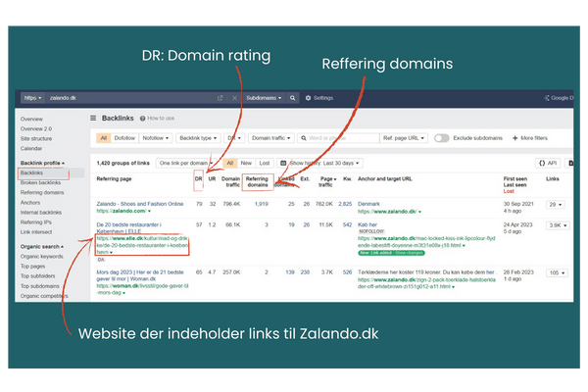Open Referring domains in the sidebar

pos(42,192)
